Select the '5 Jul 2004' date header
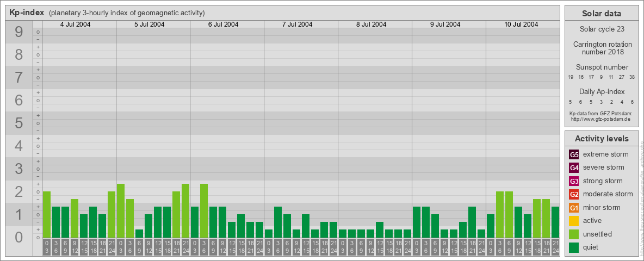The height and width of the screenshot is (261, 644). [x=150, y=24]
